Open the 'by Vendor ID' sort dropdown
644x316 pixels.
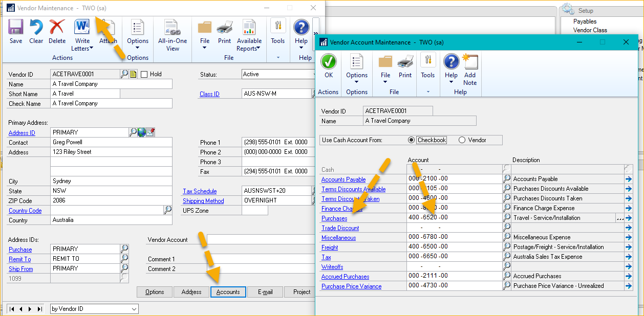[x=94, y=309]
